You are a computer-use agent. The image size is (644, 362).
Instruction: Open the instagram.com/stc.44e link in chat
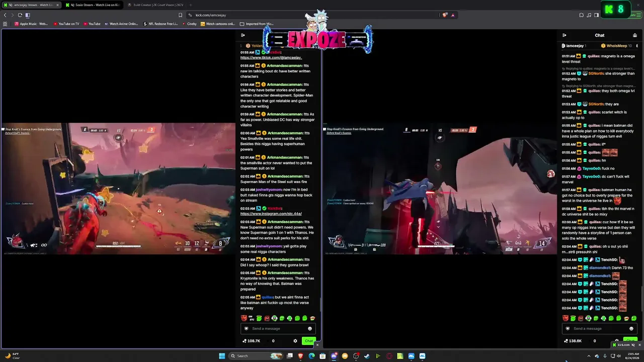pyautogui.click(x=271, y=214)
